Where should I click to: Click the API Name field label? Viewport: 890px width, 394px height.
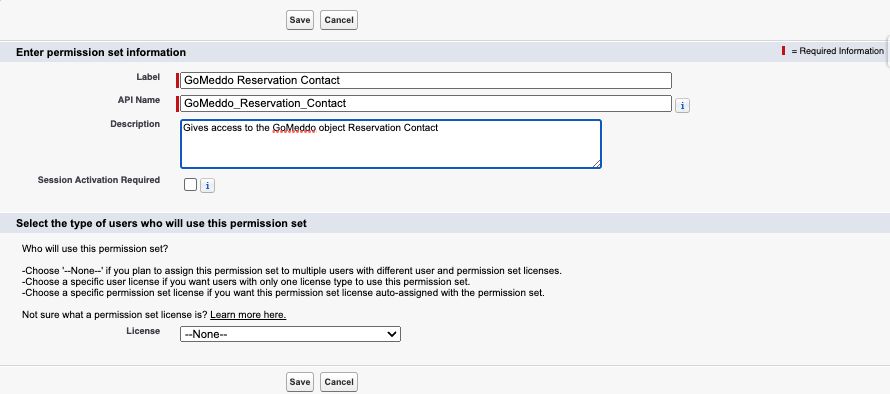tap(138, 100)
